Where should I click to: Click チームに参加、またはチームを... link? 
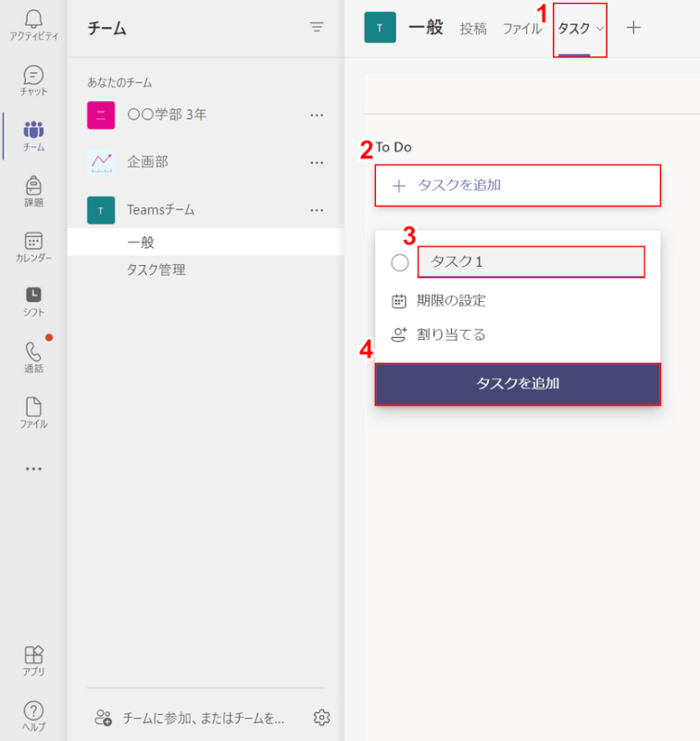204,719
